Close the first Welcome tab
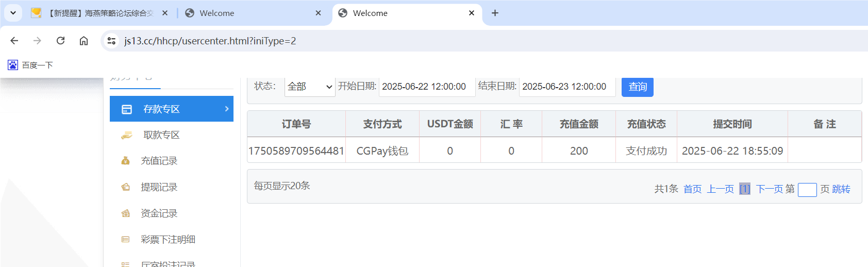868x267 pixels. [x=319, y=13]
